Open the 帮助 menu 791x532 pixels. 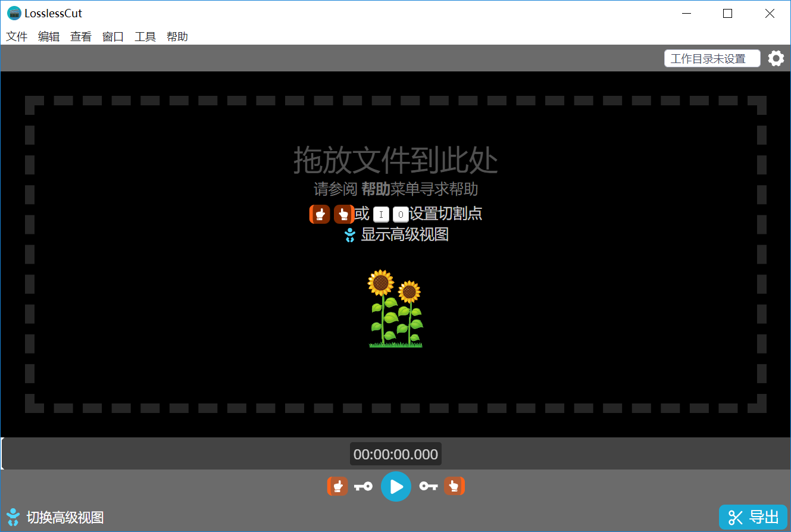coord(177,36)
